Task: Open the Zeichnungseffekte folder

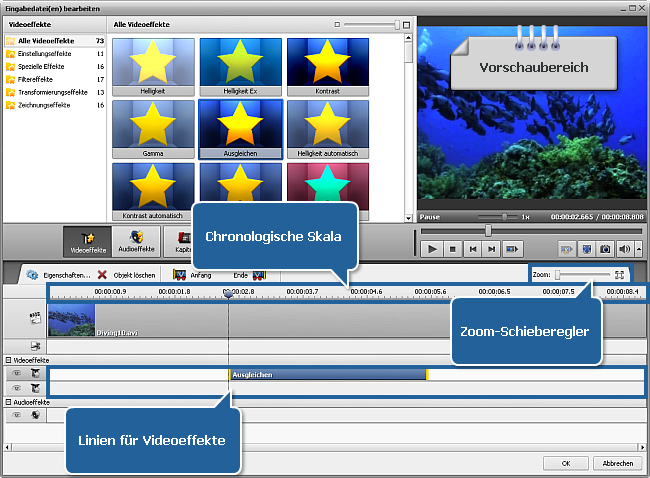Action: click(55, 105)
